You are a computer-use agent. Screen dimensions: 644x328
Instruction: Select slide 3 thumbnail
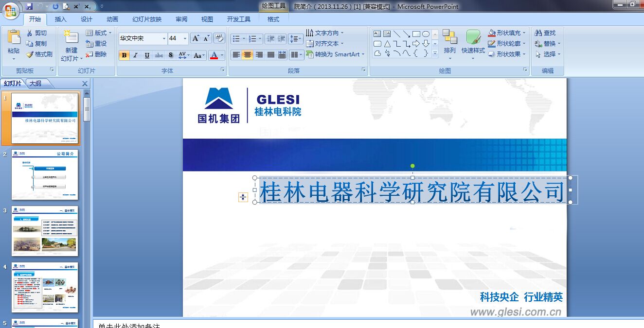(45, 231)
